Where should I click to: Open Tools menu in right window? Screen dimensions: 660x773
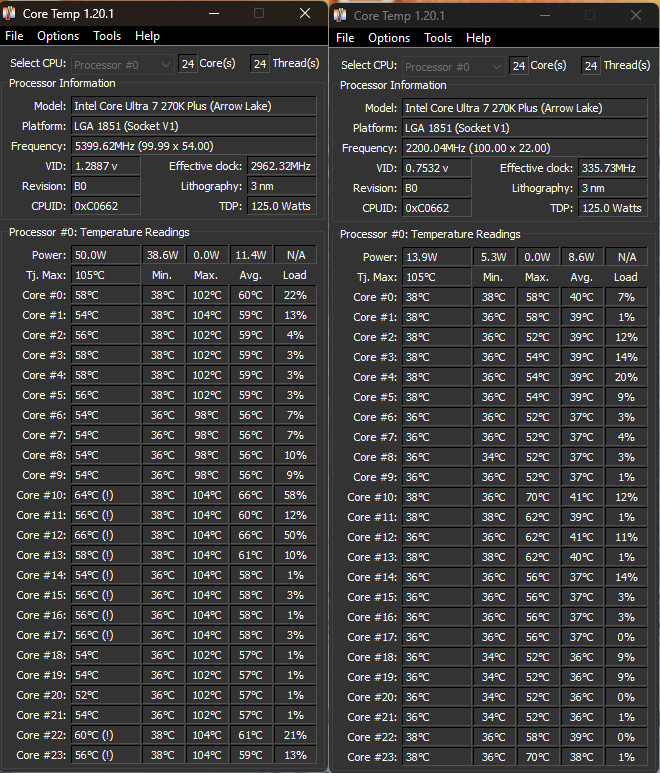click(x=438, y=38)
